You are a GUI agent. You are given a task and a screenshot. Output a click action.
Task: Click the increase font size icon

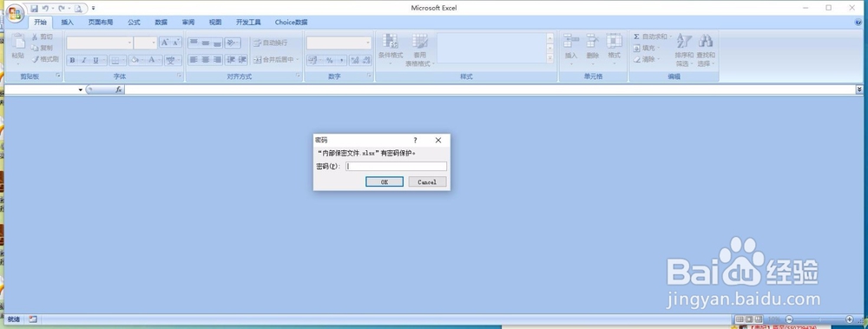pos(164,43)
